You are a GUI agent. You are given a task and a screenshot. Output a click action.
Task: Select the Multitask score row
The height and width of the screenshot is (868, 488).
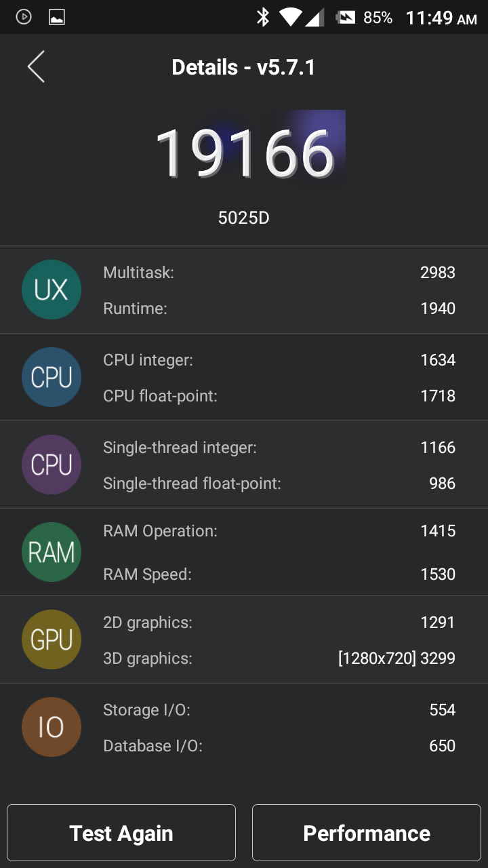[x=279, y=273]
